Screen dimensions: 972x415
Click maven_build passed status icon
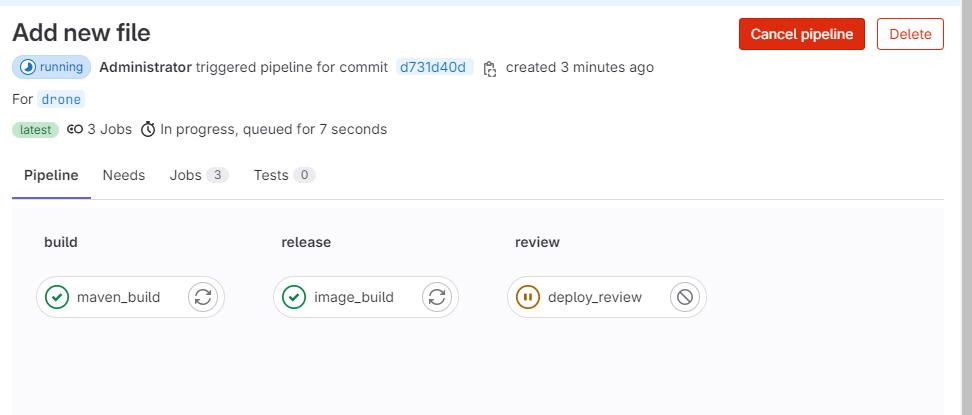(57, 297)
